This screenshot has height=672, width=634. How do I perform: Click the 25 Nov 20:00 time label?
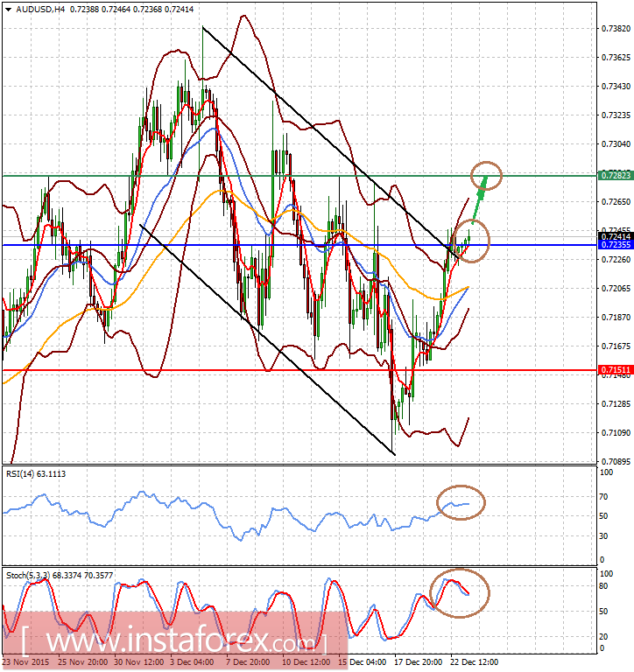click(82, 662)
